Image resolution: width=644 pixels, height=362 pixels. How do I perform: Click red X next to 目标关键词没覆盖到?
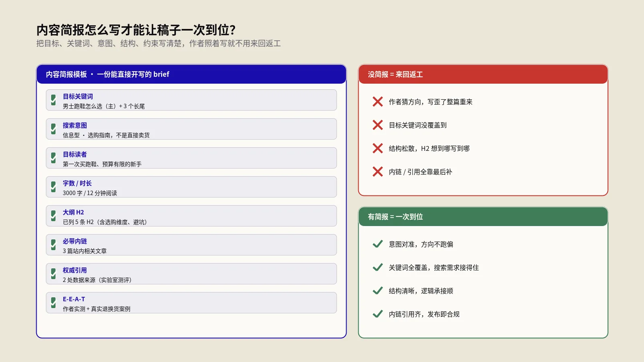coord(378,125)
